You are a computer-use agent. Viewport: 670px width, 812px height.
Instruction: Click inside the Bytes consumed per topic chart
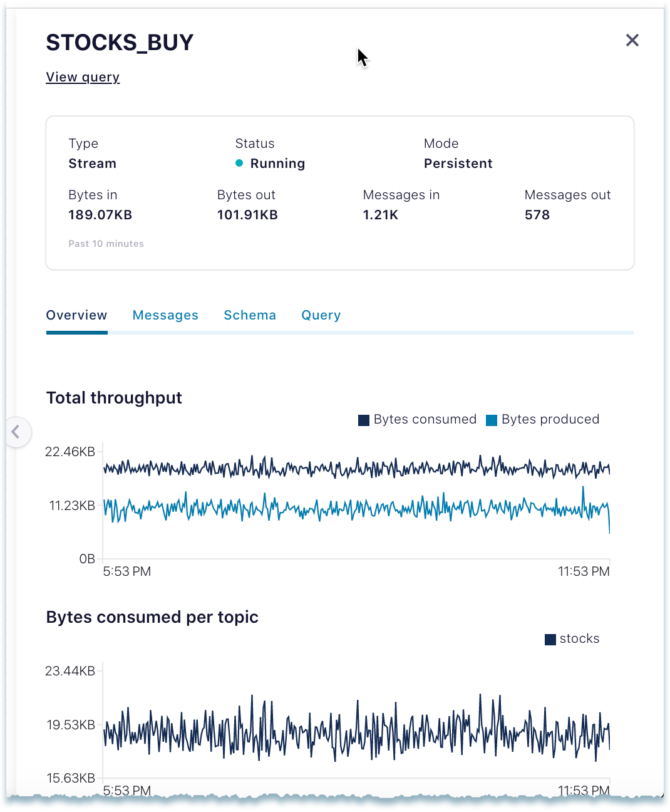pyautogui.click(x=356, y=727)
